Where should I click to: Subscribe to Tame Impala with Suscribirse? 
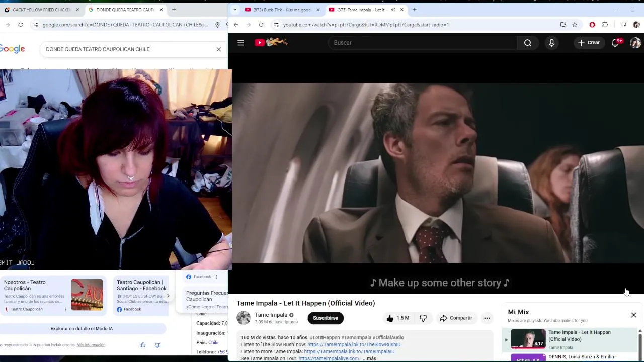326,318
